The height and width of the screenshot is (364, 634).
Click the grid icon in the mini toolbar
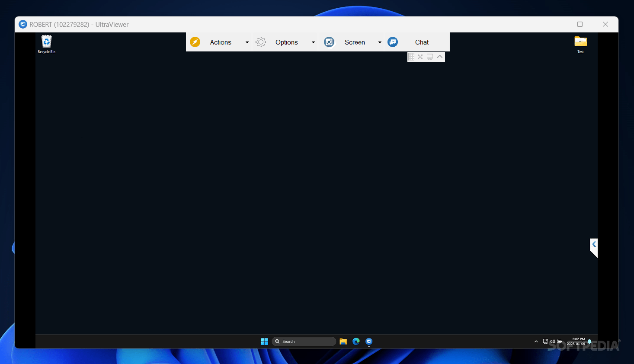tap(411, 57)
